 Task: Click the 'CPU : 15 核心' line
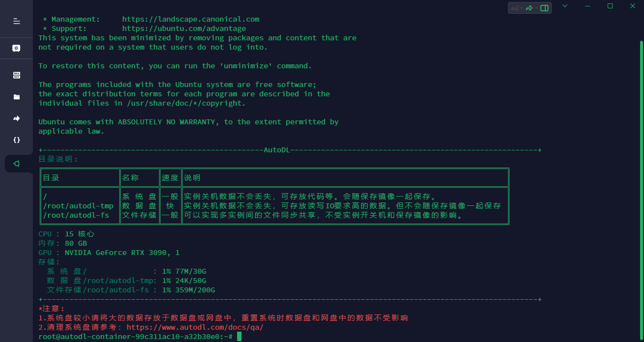coord(66,234)
